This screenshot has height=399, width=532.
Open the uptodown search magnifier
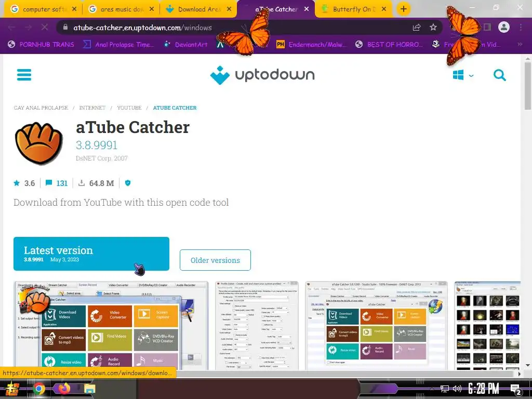click(499, 75)
